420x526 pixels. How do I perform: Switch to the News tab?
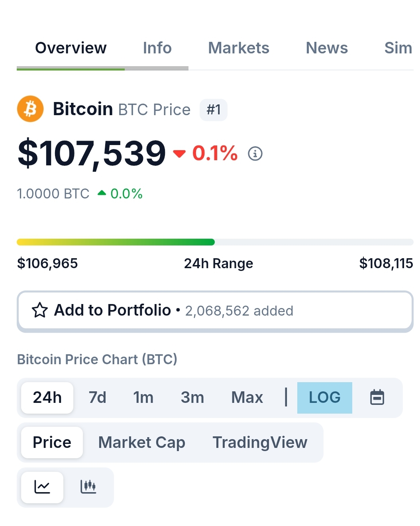(x=327, y=48)
